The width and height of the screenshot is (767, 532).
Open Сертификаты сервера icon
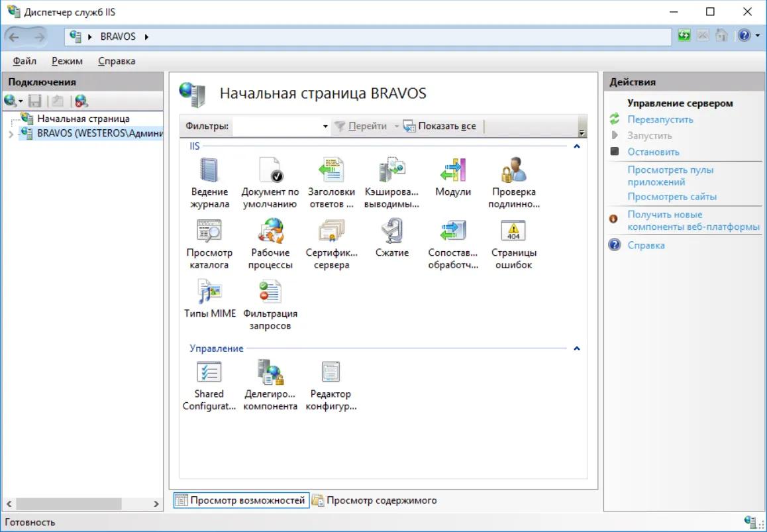[x=331, y=244]
